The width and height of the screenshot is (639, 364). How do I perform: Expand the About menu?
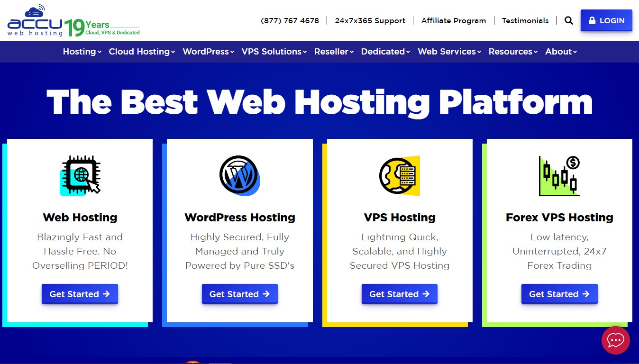coord(561,52)
